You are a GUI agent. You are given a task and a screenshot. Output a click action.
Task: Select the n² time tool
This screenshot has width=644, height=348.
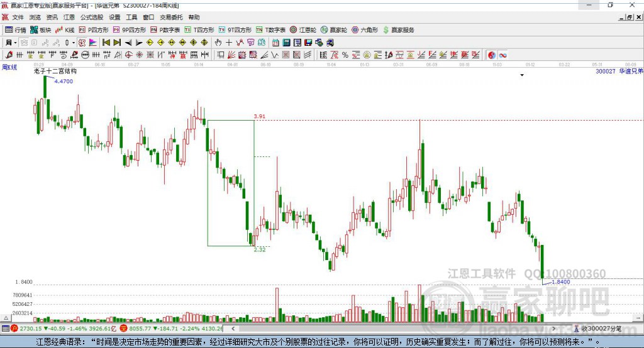pyautogui.click(x=107, y=55)
